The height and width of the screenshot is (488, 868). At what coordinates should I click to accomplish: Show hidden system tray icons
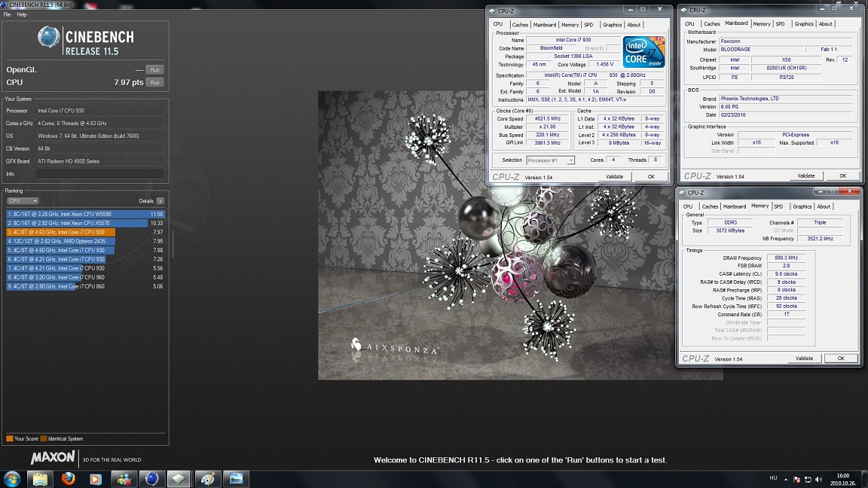(x=786, y=479)
